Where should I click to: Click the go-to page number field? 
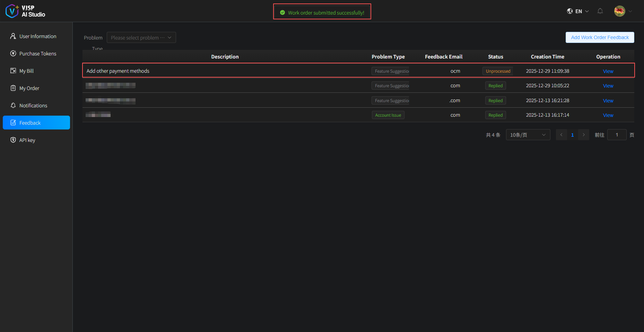[617, 135]
